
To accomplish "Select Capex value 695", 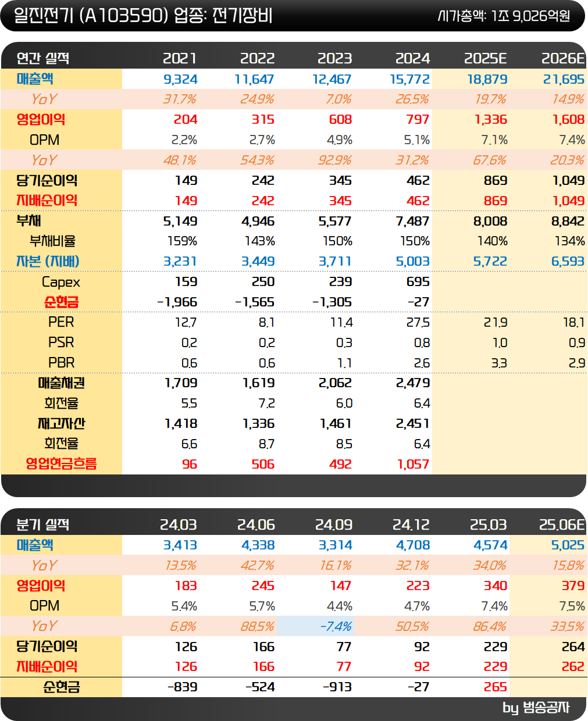I will point(418,281).
